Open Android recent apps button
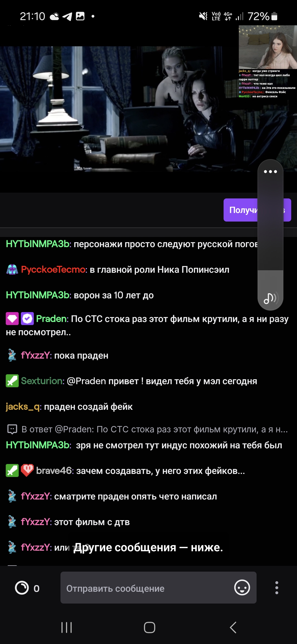The width and height of the screenshot is (297, 644). coord(67,627)
